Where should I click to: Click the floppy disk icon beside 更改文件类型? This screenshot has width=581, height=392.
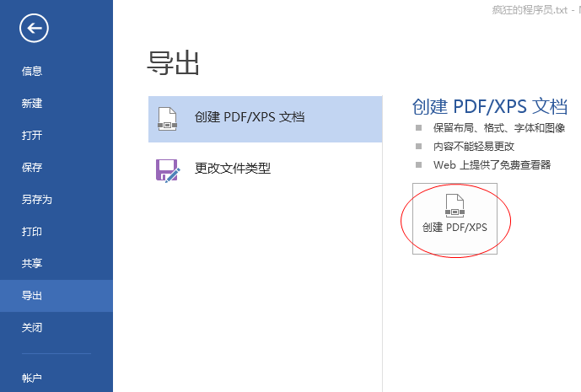tap(168, 169)
